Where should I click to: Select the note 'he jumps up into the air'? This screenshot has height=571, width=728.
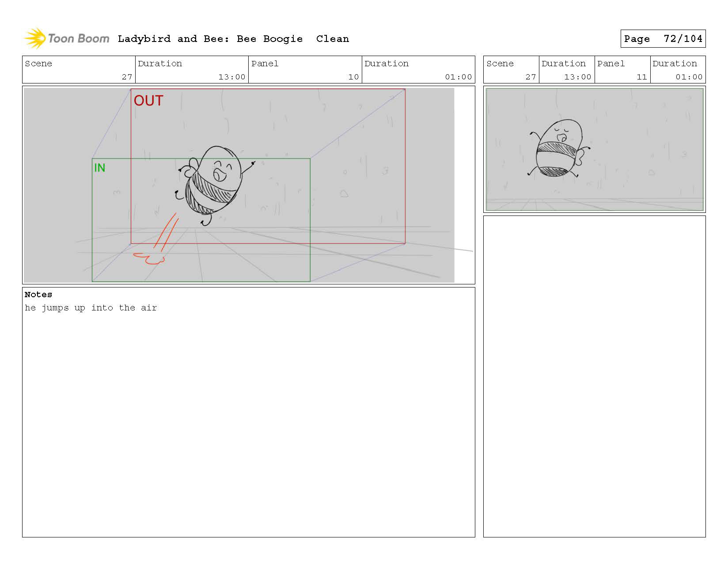tap(91, 308)
